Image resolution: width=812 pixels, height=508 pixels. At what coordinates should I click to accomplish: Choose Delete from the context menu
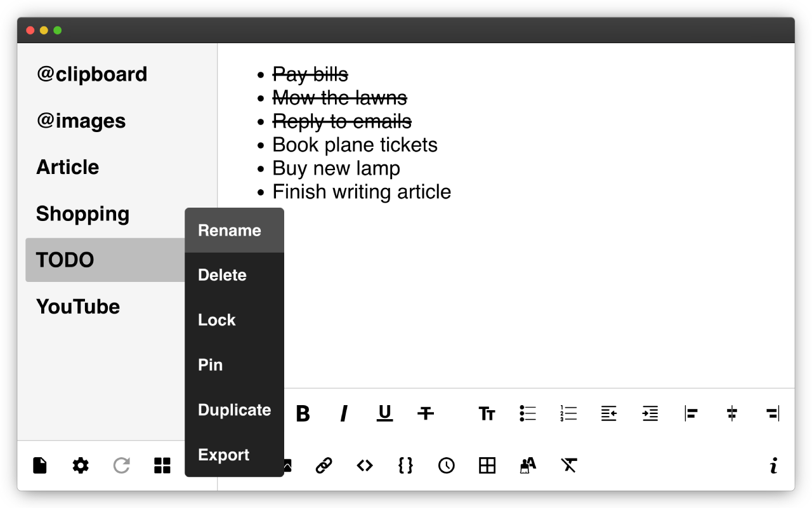click(234, 275)
